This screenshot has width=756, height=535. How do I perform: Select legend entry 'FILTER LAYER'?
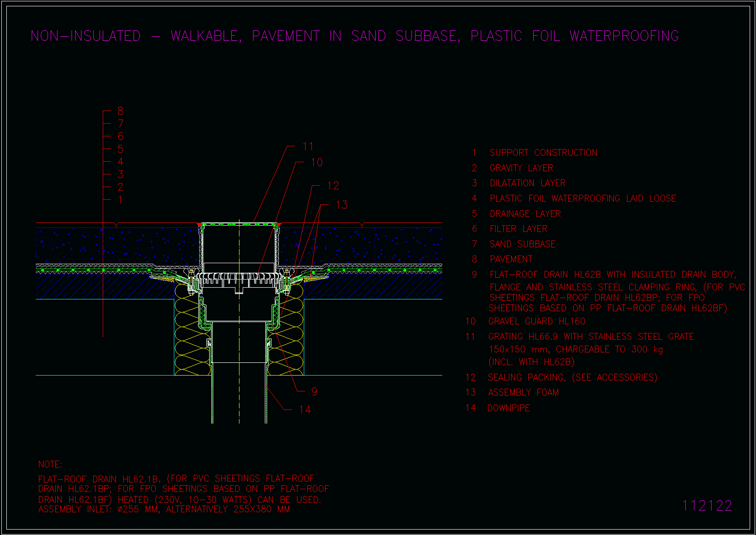coord(518,229)
